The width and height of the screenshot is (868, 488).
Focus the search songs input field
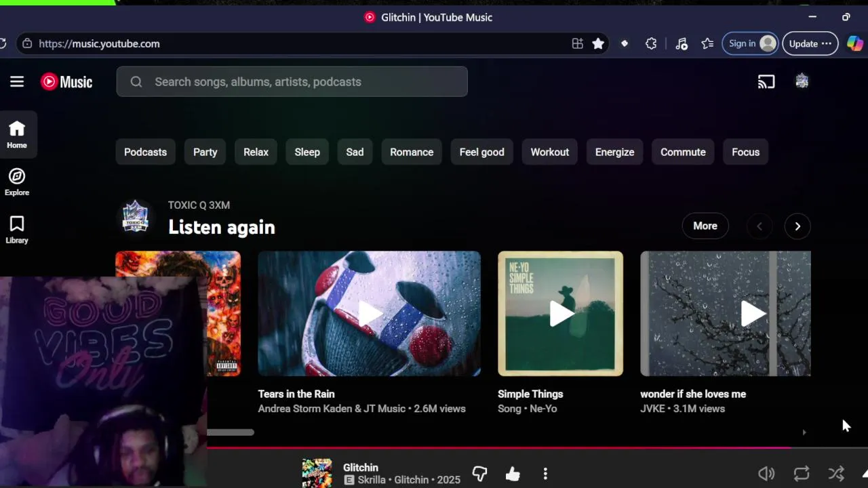click(292, 81)
